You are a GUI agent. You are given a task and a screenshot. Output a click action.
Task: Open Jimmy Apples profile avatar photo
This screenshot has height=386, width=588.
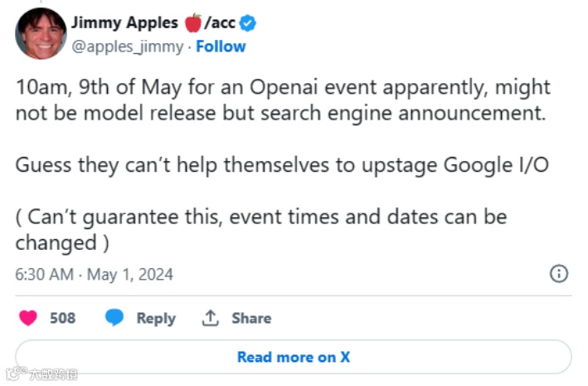[x=41, y=34]
